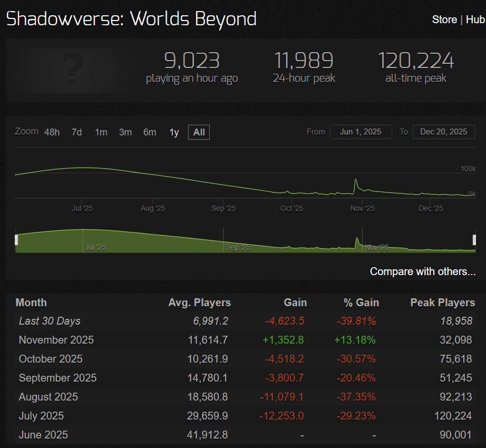Click the -11,079.1 gain value
Screen dimensions: 486x448
pos(282,397)
